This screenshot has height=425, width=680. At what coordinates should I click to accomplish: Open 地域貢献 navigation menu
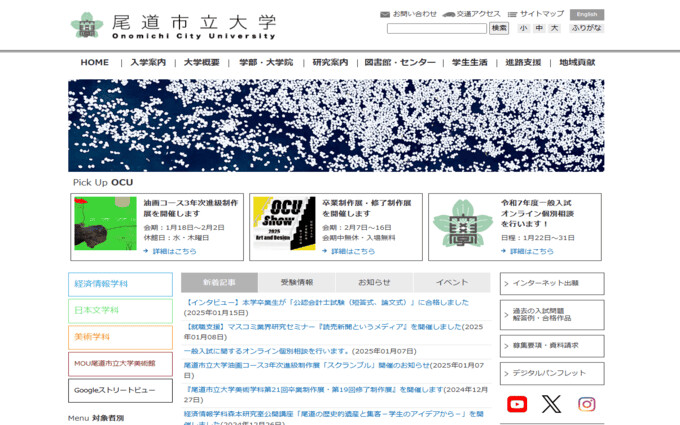(577, 62)
